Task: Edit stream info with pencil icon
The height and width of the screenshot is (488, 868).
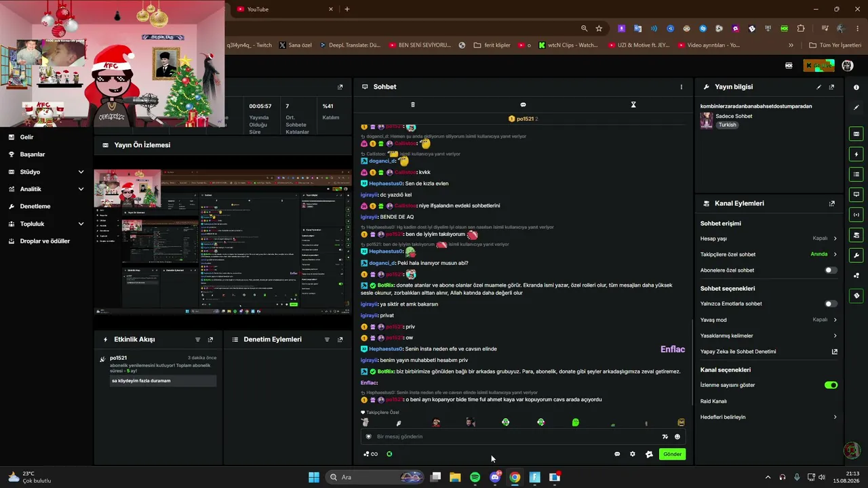Action: click(819, 87)
